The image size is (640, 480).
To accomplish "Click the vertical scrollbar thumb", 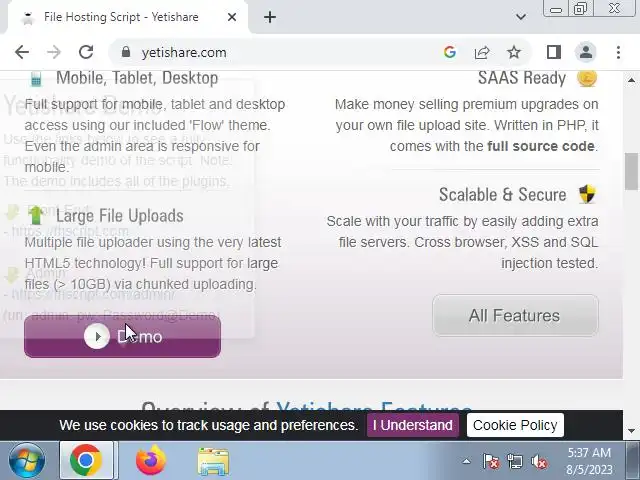I will pyautogui.click(x=631, y=171).
